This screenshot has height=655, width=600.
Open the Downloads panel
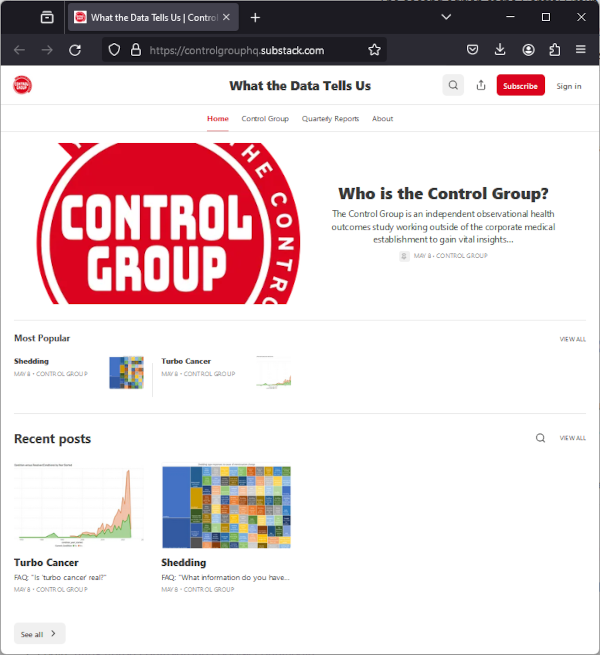point(500,50)
